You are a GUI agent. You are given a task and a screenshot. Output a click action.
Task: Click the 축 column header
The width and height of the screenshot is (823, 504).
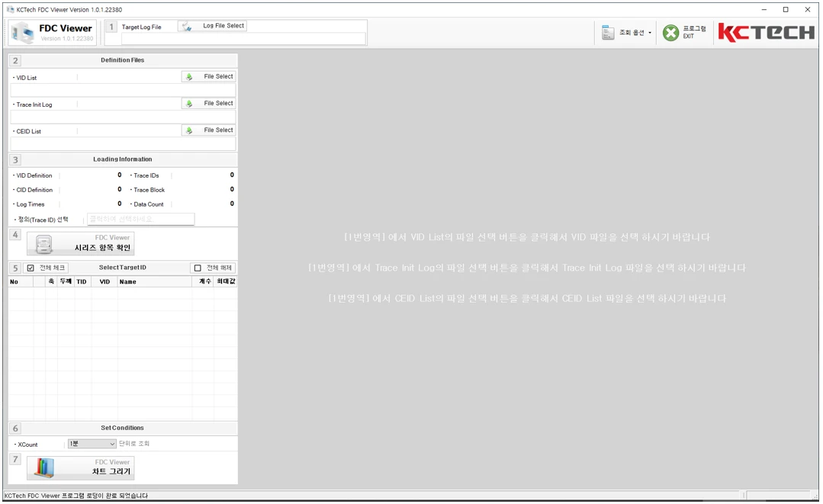click(x=51, y=281)
